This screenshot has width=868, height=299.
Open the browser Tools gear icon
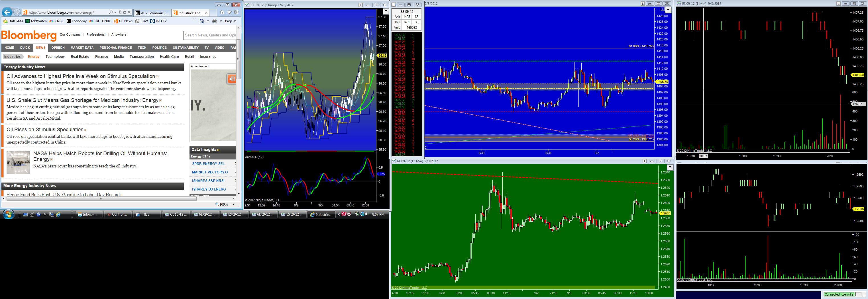pos(236,12)
